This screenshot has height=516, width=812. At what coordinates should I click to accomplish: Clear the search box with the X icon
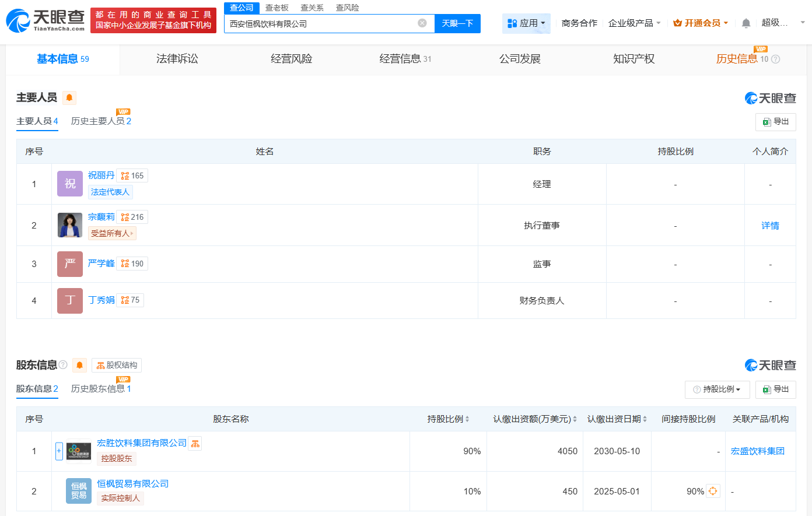coord(422,23)
